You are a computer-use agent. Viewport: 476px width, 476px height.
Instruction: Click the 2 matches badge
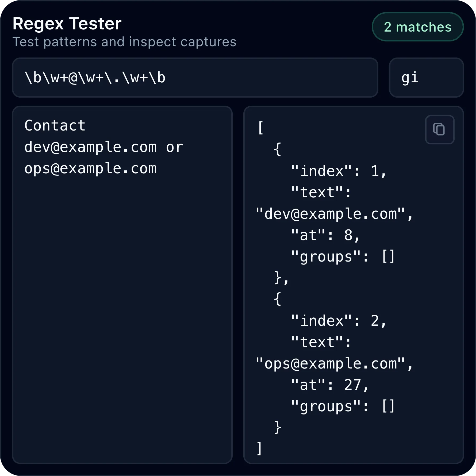click(x=418, y=27)
